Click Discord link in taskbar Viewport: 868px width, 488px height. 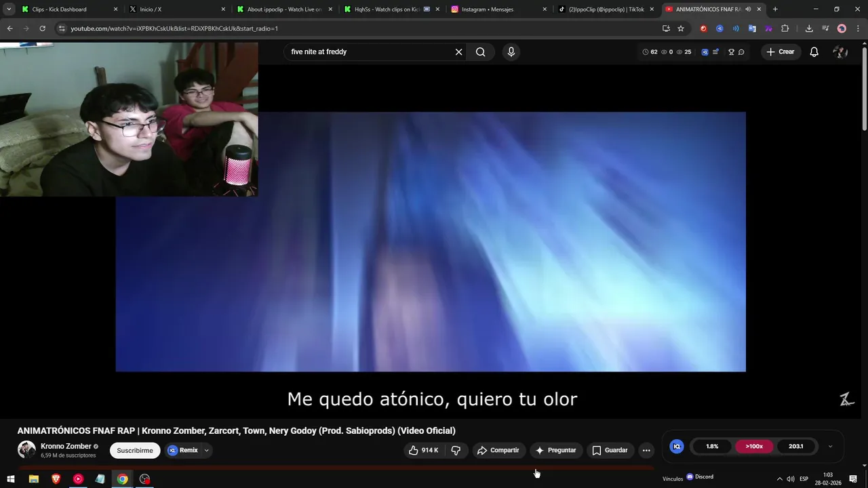pos(701,476)
